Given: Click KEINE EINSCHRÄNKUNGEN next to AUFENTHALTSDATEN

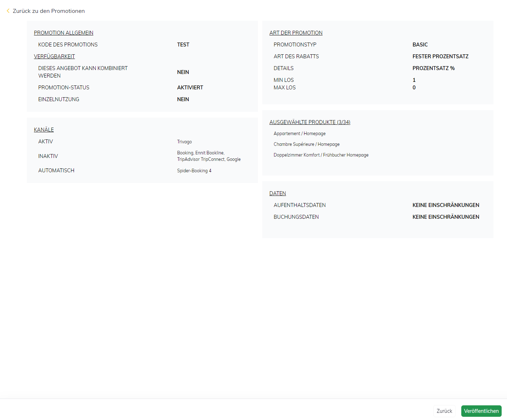Looking at the screenshot, I should 446,205.
